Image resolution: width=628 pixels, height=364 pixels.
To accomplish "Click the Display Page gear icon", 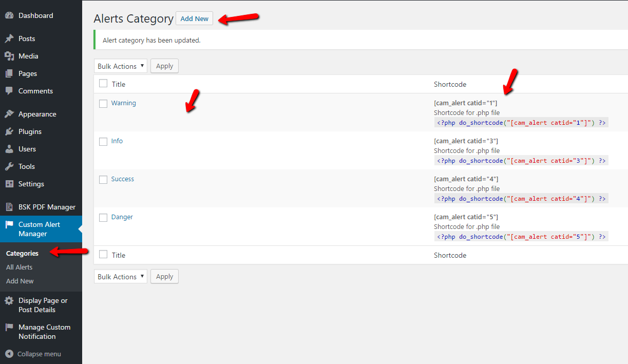I will tap(9, 301).
